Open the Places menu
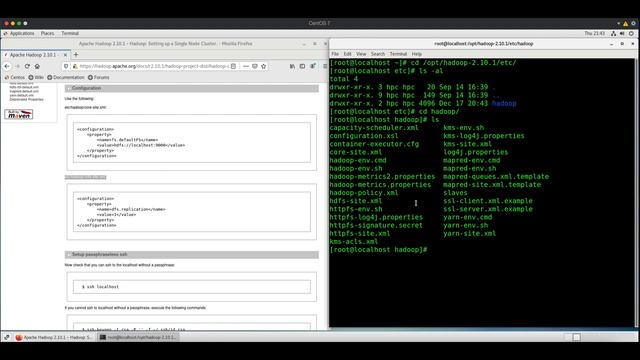The image size is (640, 360). tap(47, 33)
